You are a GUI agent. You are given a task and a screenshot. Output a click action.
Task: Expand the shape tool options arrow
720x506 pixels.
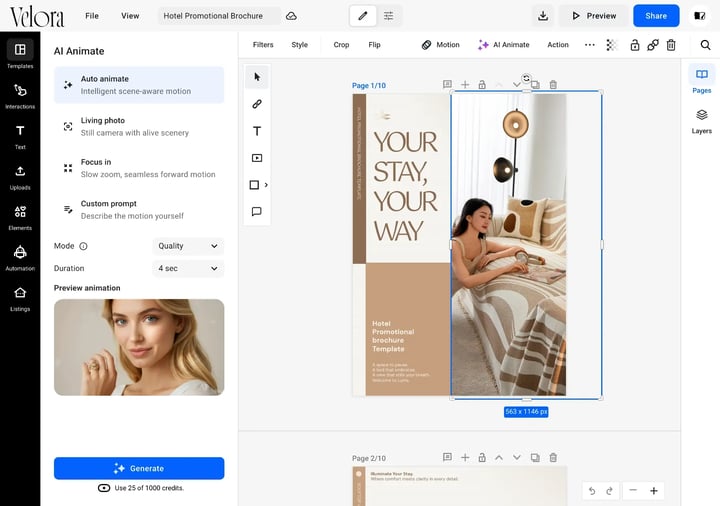tap(266, 185)
